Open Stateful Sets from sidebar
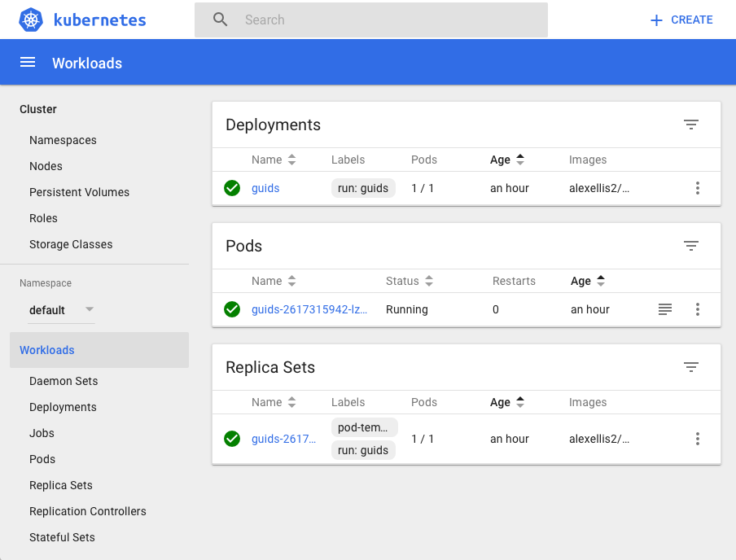 [x=62, y=537]
